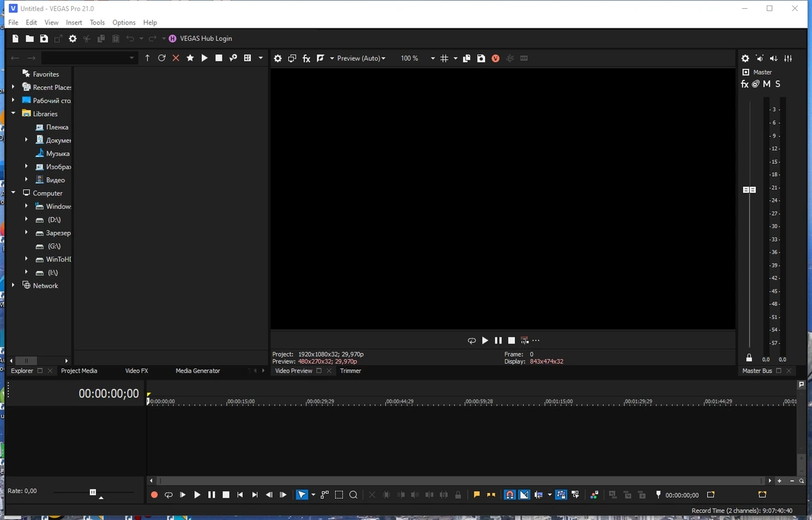The width and height of the screenshot is (812, 520).
Task: Select the Normal Edit arrow tool
Action: coord(302,495)
